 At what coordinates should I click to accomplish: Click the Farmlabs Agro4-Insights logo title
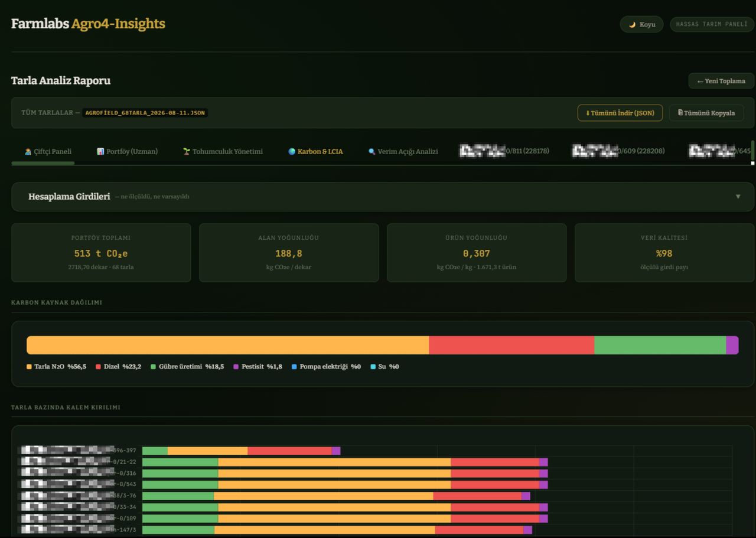88,24
